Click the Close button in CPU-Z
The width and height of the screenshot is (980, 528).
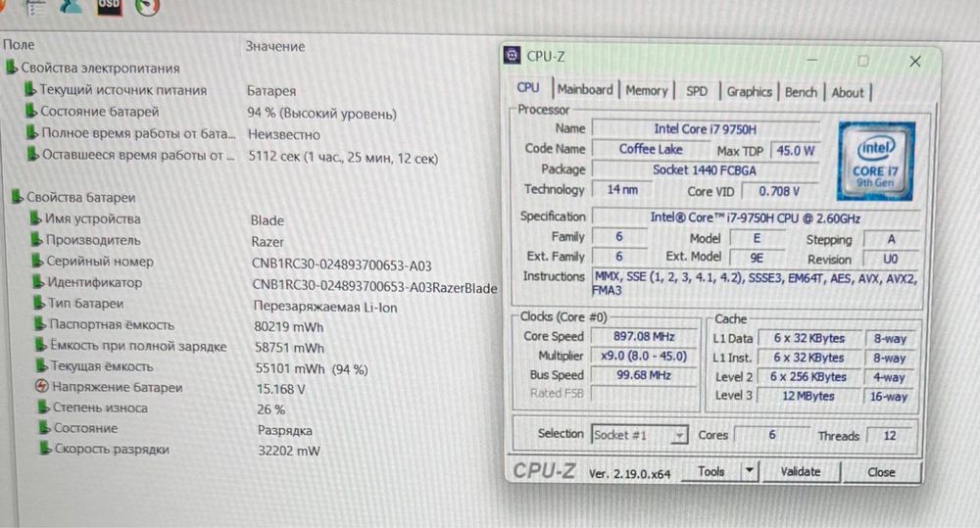(881, 472)
